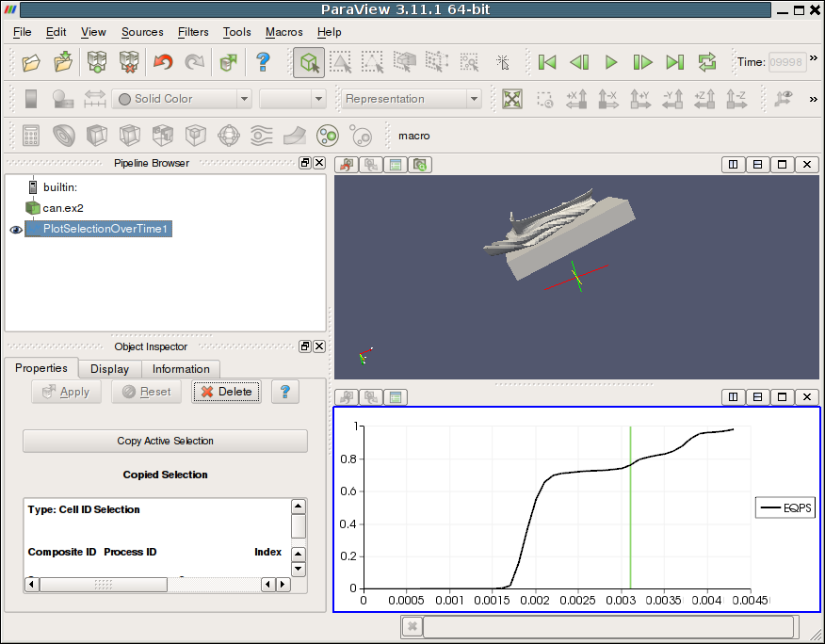Click the Help question mark toolbar icon

coord(264,63)
